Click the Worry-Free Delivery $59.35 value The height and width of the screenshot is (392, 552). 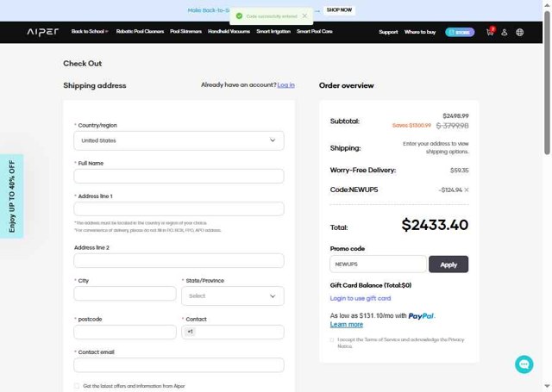point(460,171)
